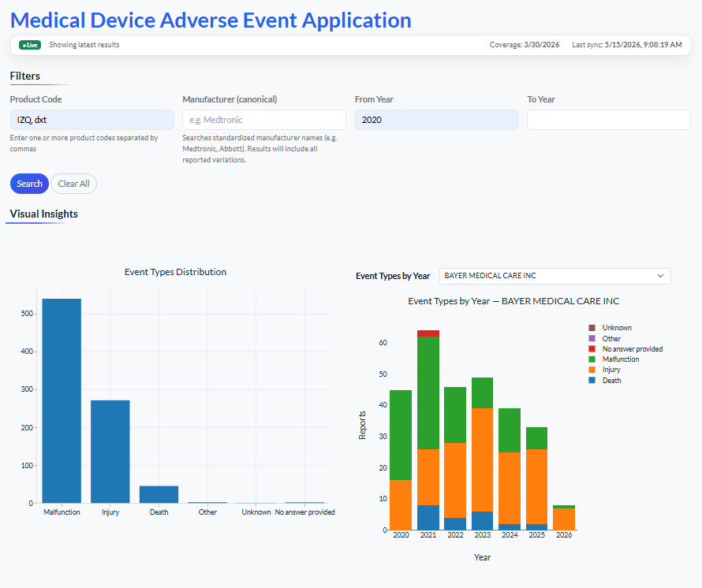Viewport: 702px width, 588px height.
Task: Click the Medical Device Adverse Event Application title
Action: coord(211,20)
